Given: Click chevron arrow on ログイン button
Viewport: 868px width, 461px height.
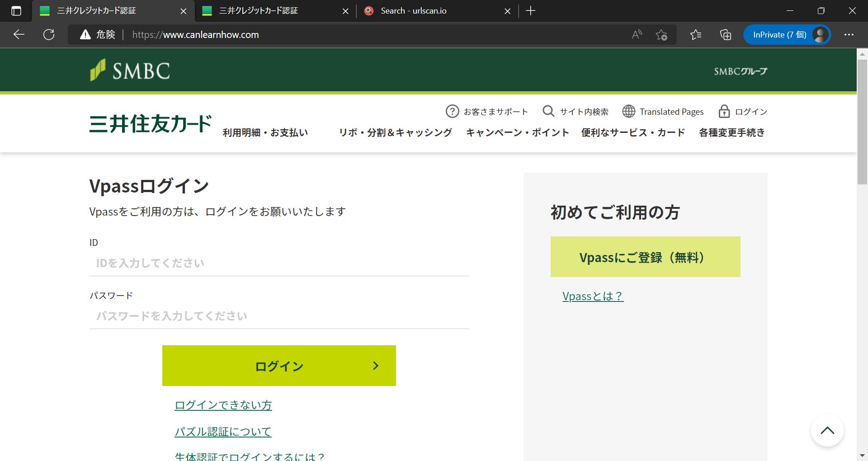Looking at the screenshot, I should 376,366.
